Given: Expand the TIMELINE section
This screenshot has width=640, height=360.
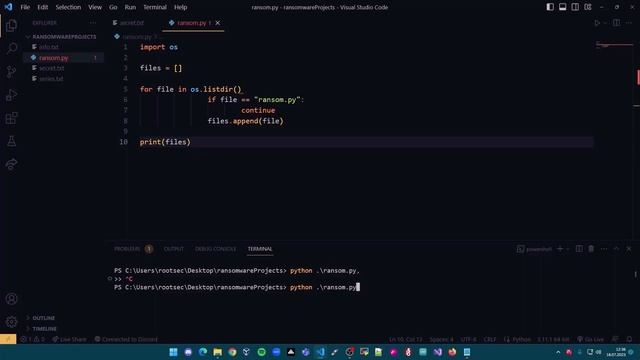Looking at the screenshot, I should [44, 329].
